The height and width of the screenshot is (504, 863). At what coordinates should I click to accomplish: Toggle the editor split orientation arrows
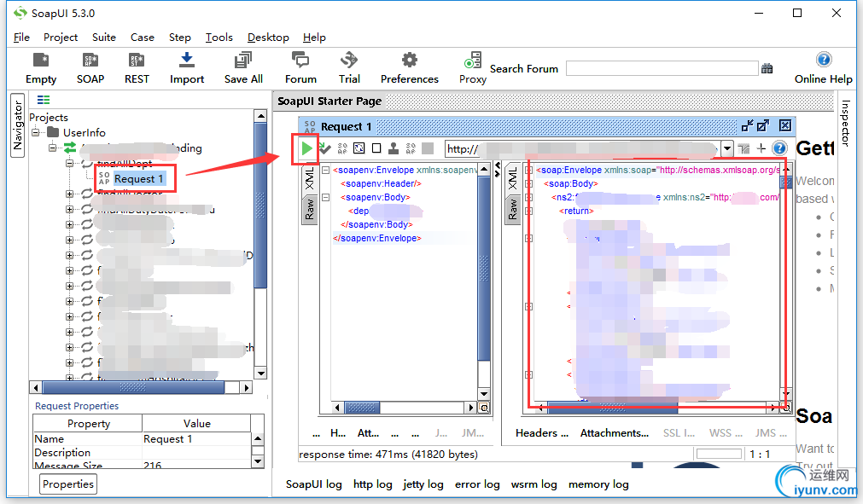click(498, 170)
